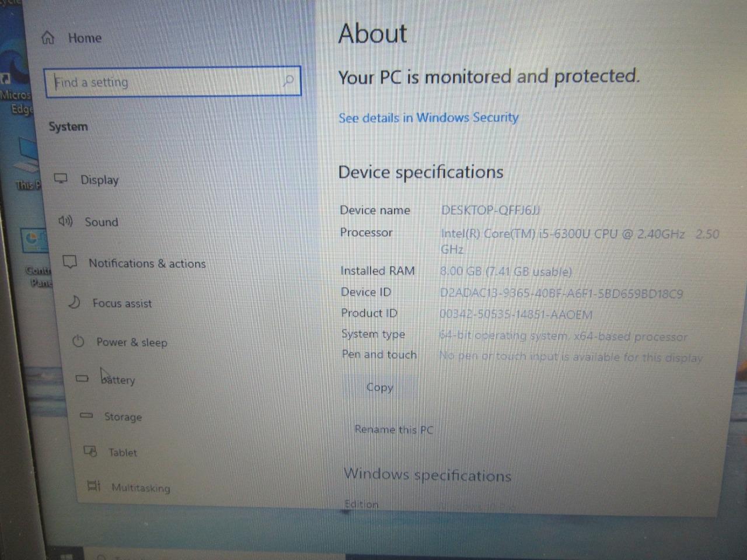This screenshot has width=747, height=560.
Task: Click the Power & sleep icon
Action: click(x=78, y=341)
